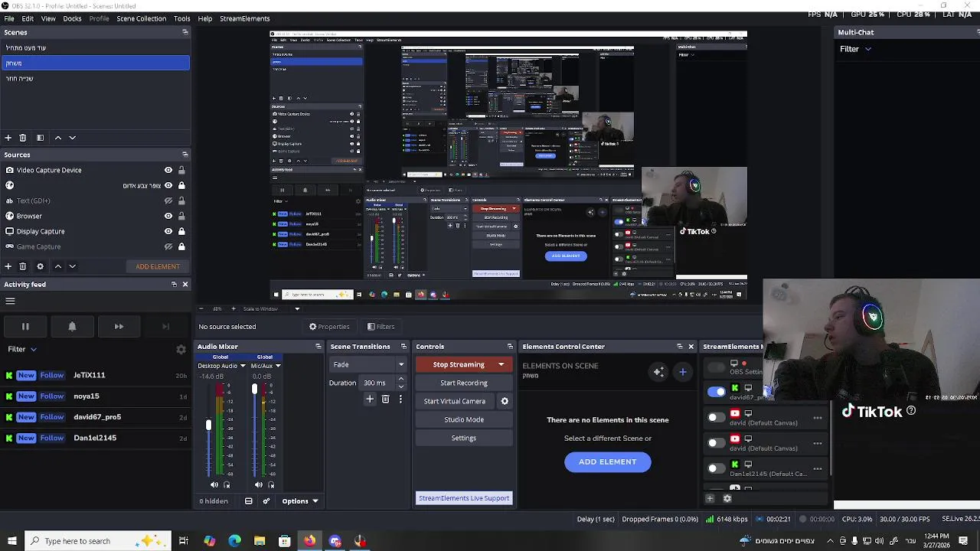Lock the Video Capture Device source

point(181,170)
